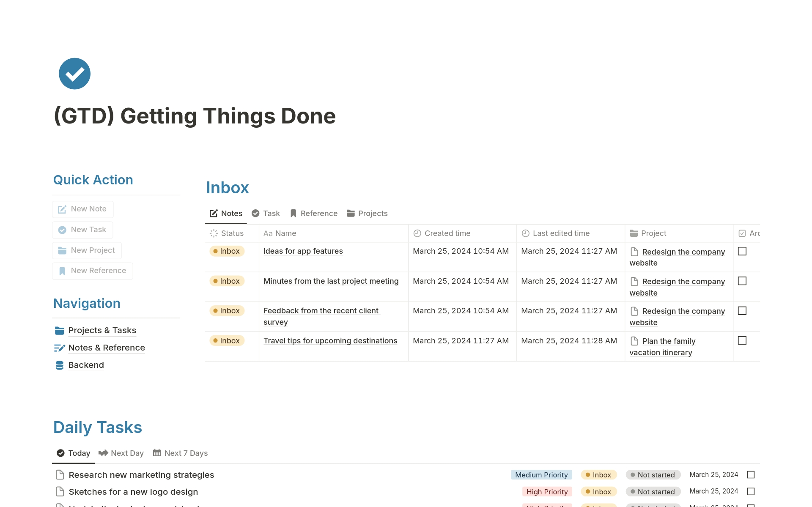812x507 pixels.
Task: Open the Notes & Reference navigation icon
Action: point(58,347)
